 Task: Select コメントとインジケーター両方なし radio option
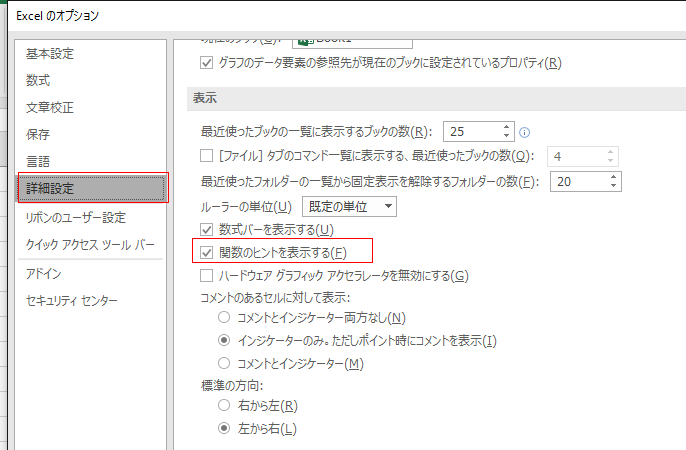tap(224, 317)
